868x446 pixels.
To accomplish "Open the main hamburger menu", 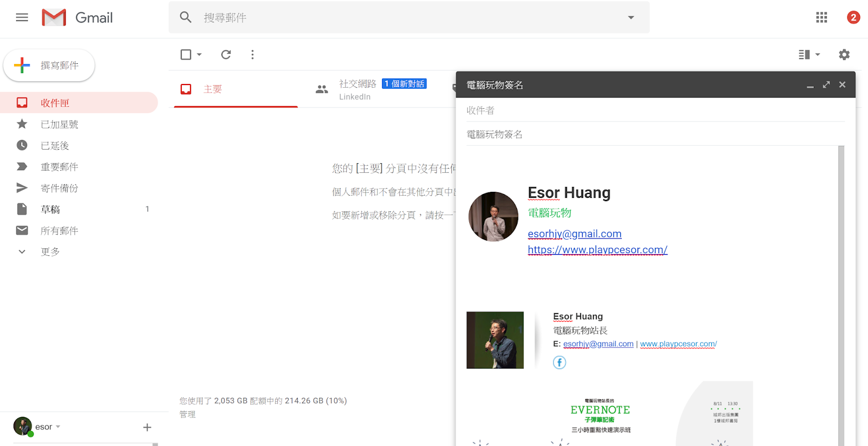I will pos(22,17).
